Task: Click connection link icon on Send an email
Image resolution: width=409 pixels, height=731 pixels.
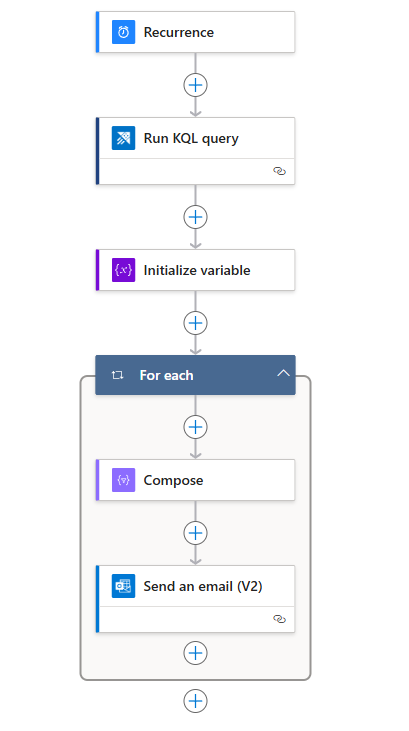Action: pos(279,619)
